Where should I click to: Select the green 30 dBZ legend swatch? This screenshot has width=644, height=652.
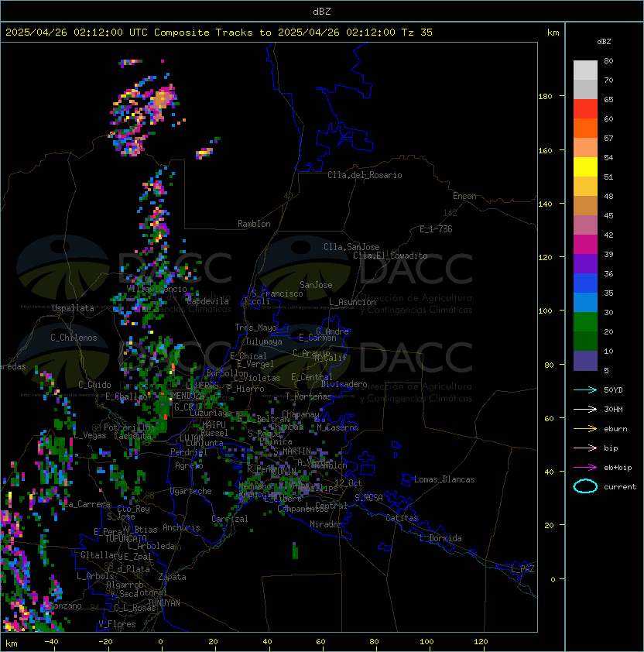(585, 321)
